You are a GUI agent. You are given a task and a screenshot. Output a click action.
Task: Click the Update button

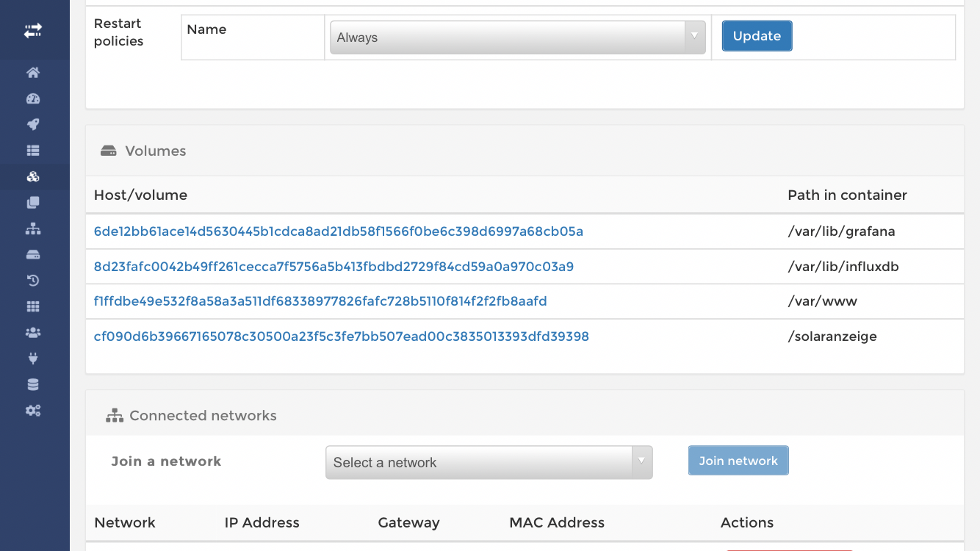coord(757,36)
